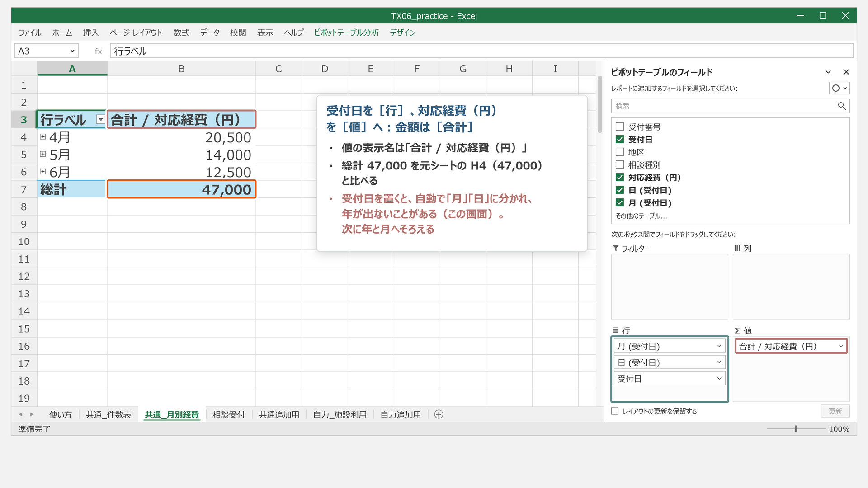Viewport: 868px width, 488px height.
Task: Open the Name Box dropdown arrow
Action: pos(72,51)
